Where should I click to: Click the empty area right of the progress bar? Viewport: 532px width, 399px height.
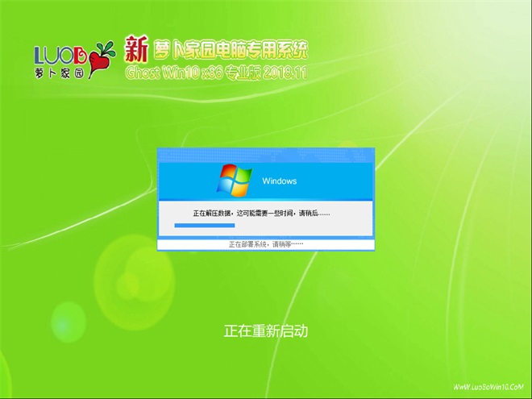[306, 226]
